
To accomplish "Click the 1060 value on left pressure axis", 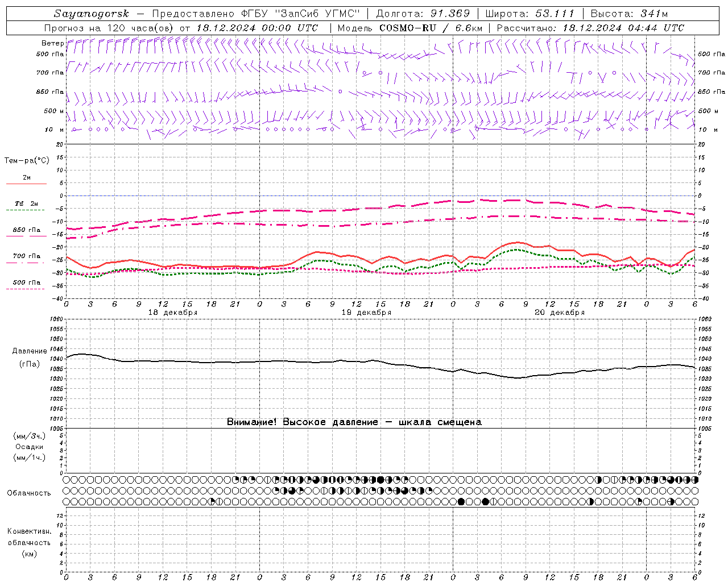I will coord(57,319).
